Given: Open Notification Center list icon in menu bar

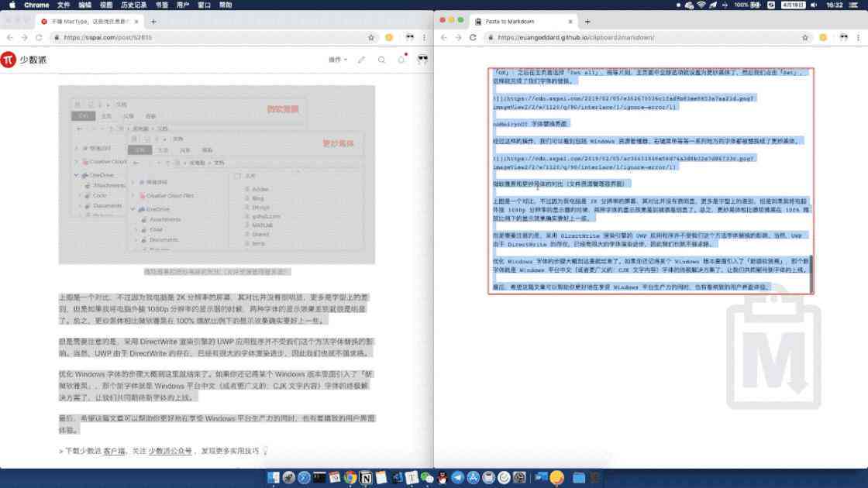Looking at the screenshot, I should click(x=853, y=5).
